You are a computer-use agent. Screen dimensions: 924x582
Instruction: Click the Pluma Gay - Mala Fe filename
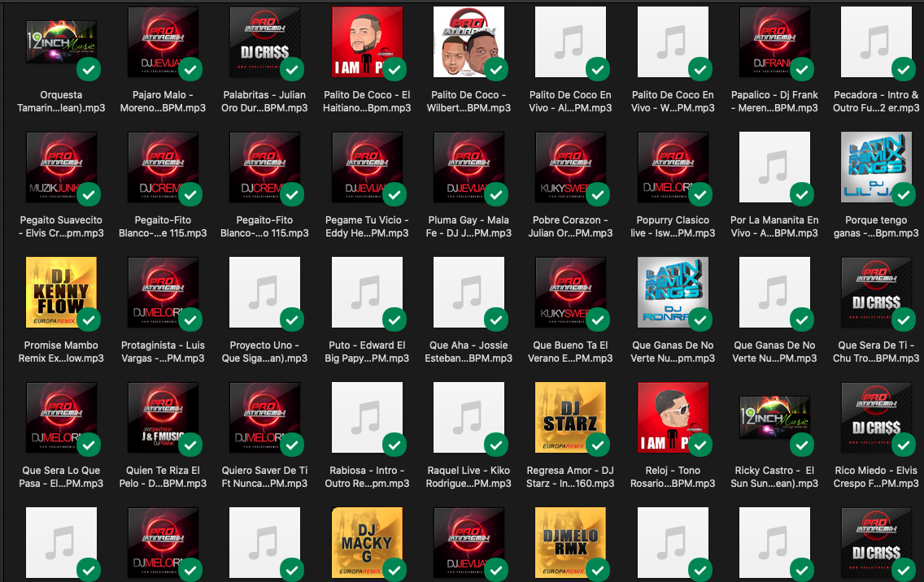(469, 227)
